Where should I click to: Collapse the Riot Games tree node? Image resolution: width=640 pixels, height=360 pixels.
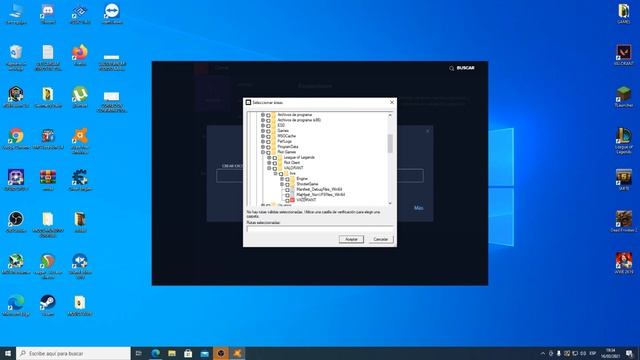pos(263,152)
